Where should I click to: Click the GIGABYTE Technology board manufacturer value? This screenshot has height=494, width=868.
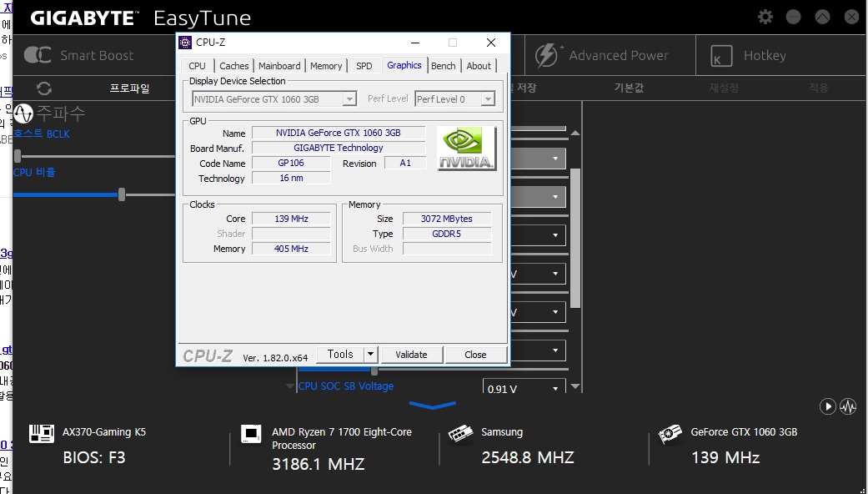[x=339, y=148]
